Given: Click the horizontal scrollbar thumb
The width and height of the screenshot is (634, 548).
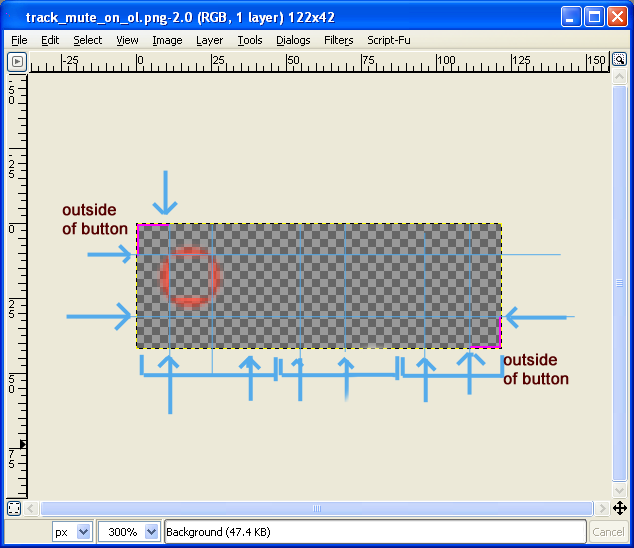Looking at the screenshot, I should (318, 508).
